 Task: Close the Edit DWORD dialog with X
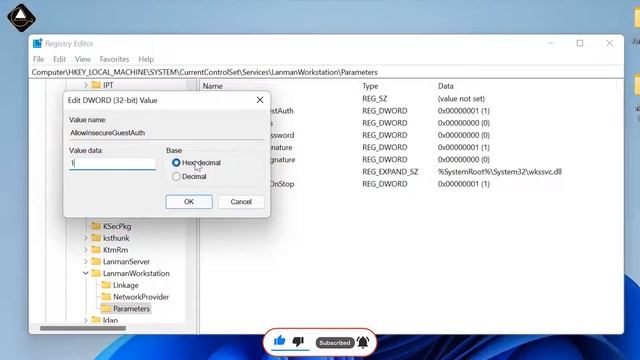point(260,100)
